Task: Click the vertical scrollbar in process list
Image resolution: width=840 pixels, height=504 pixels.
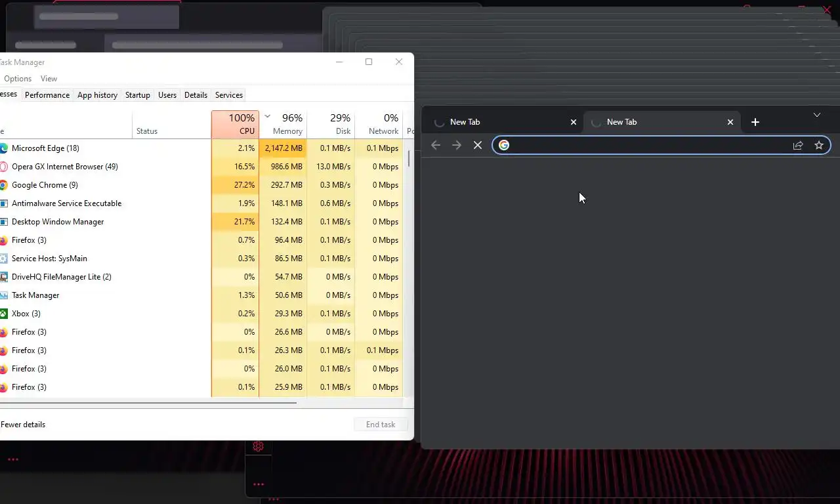Action: pyautogui.click(x=409, y=158)
